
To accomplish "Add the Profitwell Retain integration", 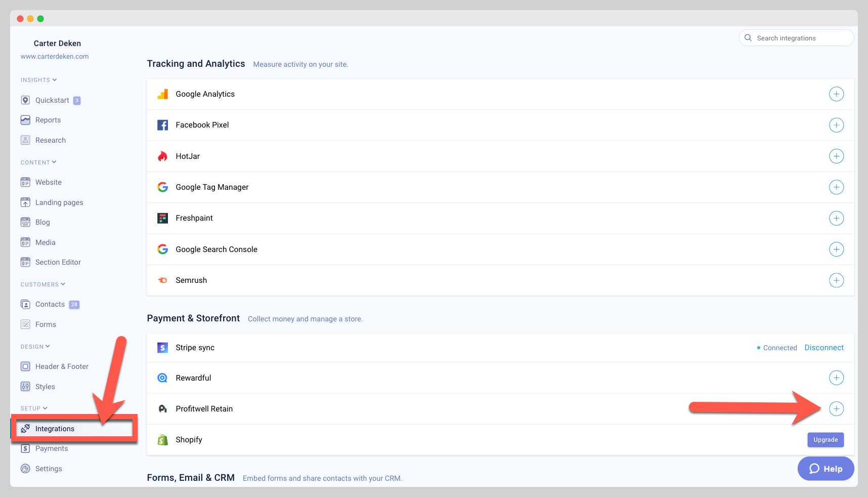I will (x=837, y=409).
